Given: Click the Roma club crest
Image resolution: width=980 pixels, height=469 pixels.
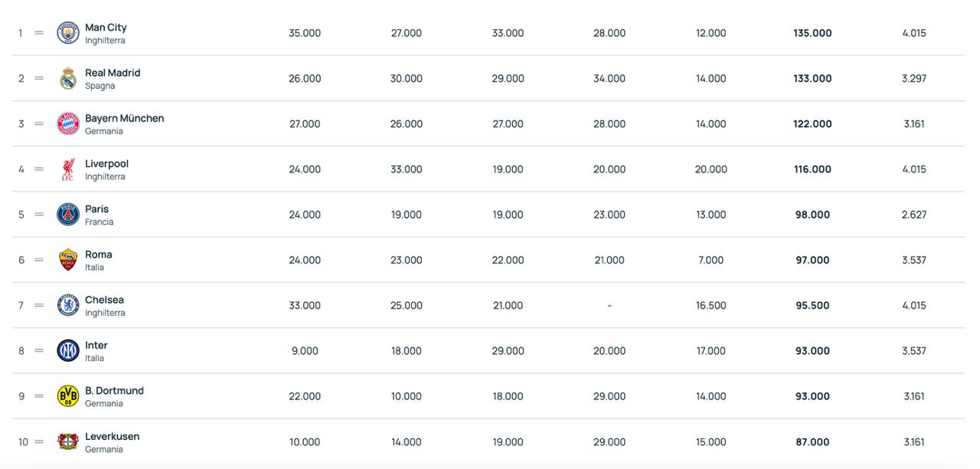Looking at the screenshot, I should click(x=68, y=260).
